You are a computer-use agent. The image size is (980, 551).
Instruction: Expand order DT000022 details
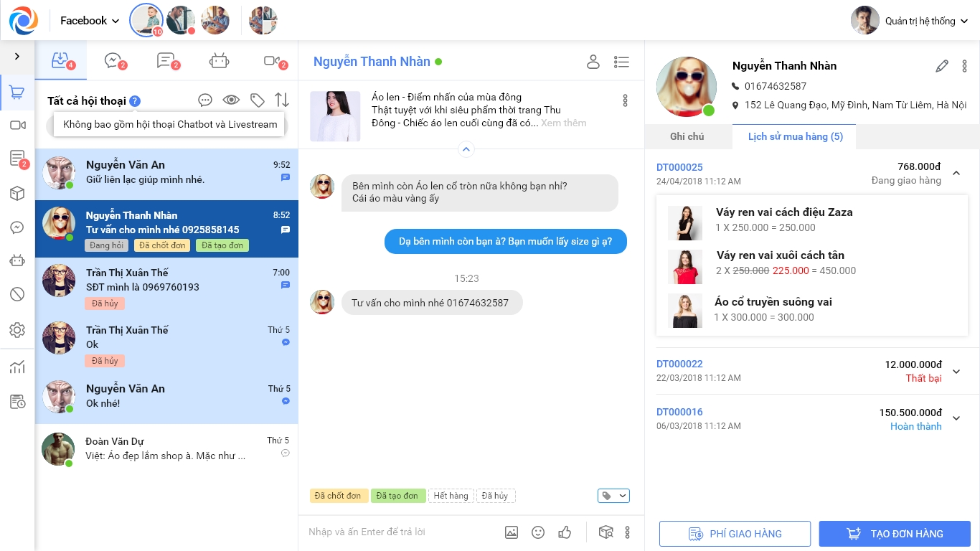tap(956, 372)
